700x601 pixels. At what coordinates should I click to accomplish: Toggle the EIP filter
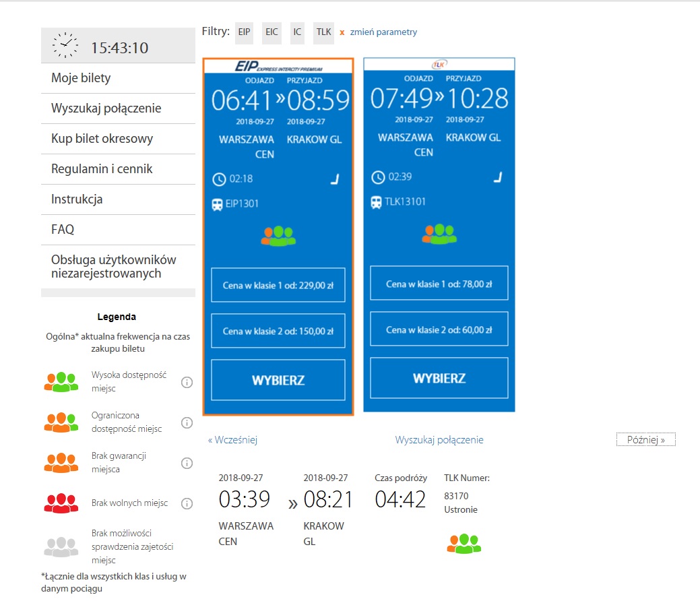tap(244, 33)
